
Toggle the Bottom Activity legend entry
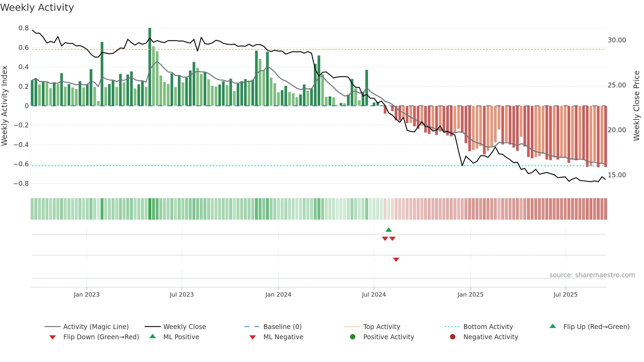[x=479, y=327]
